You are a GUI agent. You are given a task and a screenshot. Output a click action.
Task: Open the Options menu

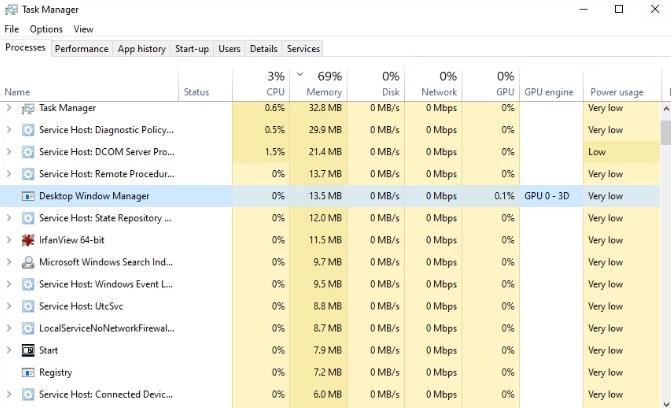click(46, 29)
